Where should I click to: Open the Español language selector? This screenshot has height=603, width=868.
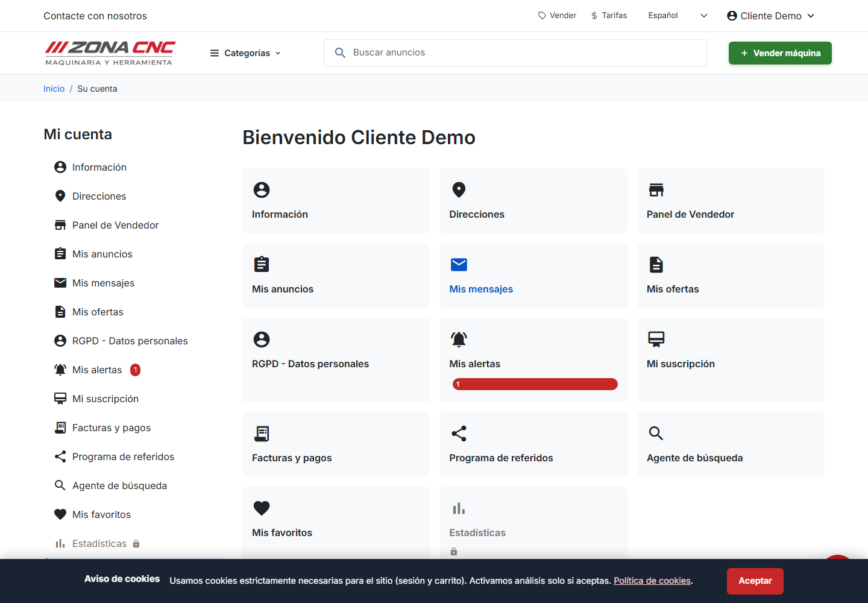[x=678, y=16]
